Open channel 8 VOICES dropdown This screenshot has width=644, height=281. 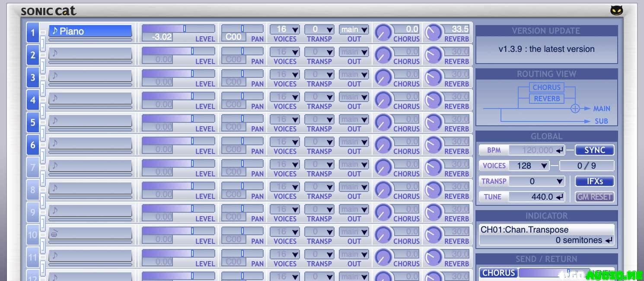click(x=285, y=187)
